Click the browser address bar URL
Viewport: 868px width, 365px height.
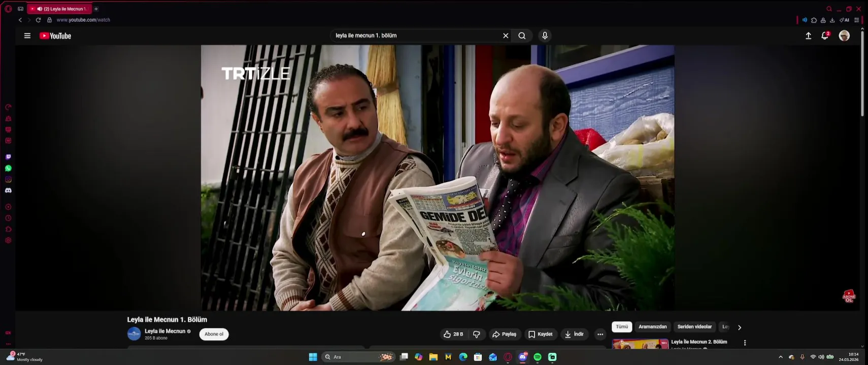(83, 20)
